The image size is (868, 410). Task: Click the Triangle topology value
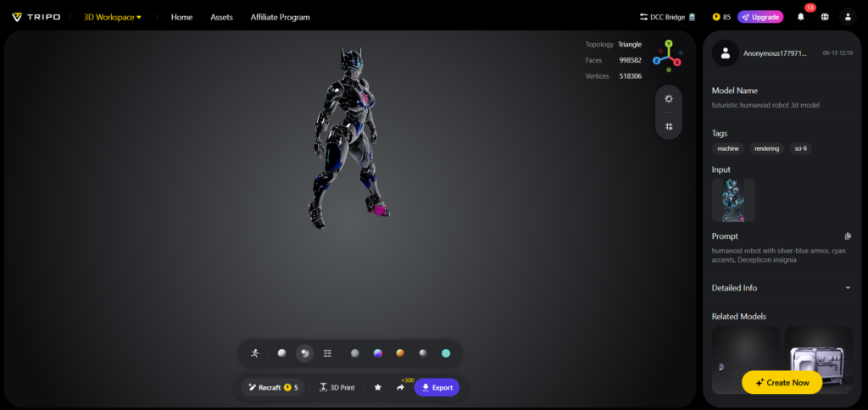[630, 44]
